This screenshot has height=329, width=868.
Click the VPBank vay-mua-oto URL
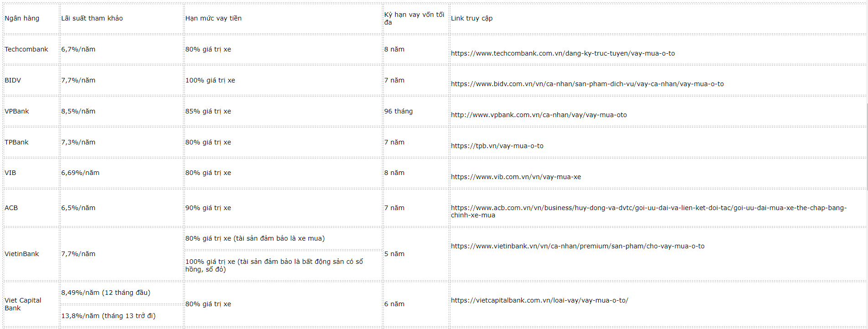click(539, 115)
